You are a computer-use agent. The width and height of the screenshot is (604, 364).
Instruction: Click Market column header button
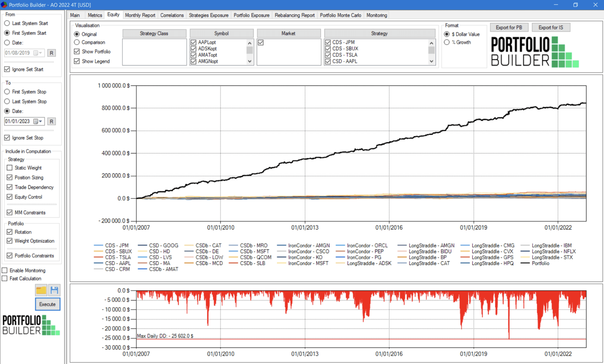[x=288, y=33]
